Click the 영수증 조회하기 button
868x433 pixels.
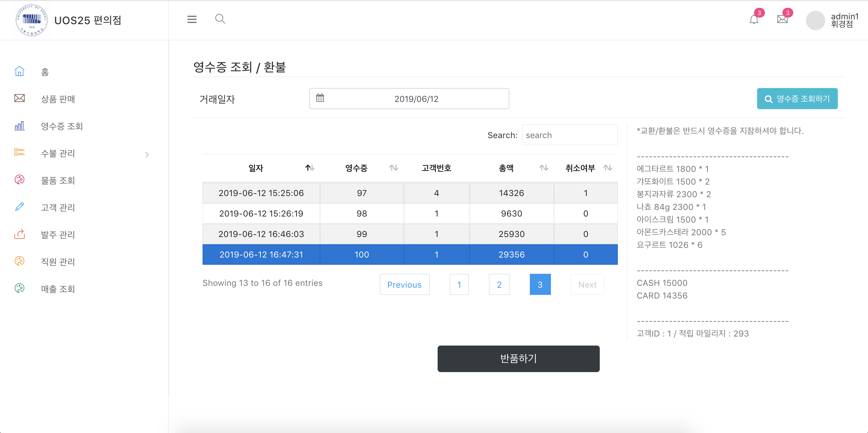797,99
